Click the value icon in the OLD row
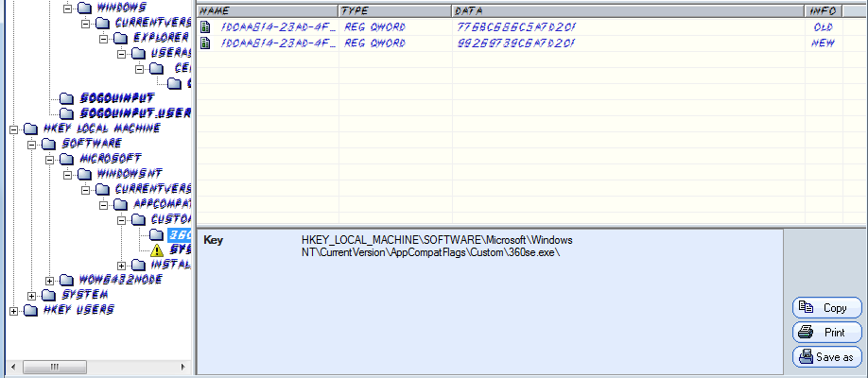The height and width of the screenshot is (378, 868). 205,26
